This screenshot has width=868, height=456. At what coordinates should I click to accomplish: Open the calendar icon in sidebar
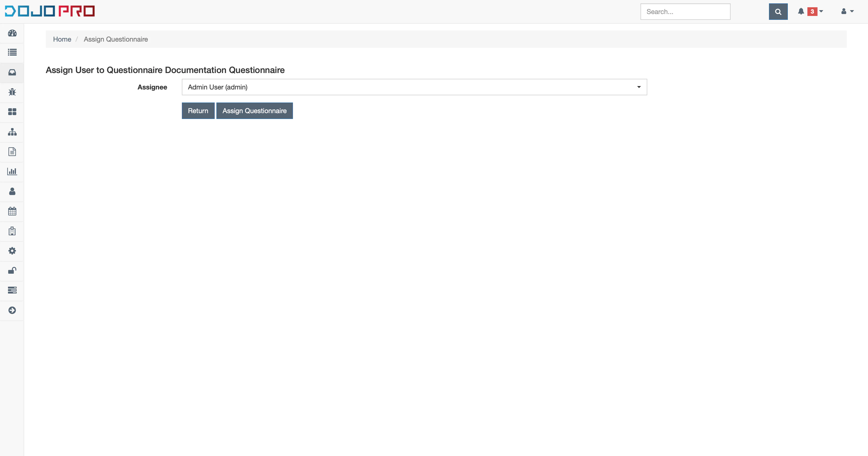pyautogui.click(x=12, y=211)
